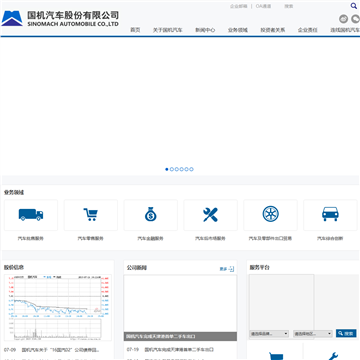Click the wheel parts export trade icon
Viewport: 360px width, 360px height.
pyautogui.click(x=270, y=214)
